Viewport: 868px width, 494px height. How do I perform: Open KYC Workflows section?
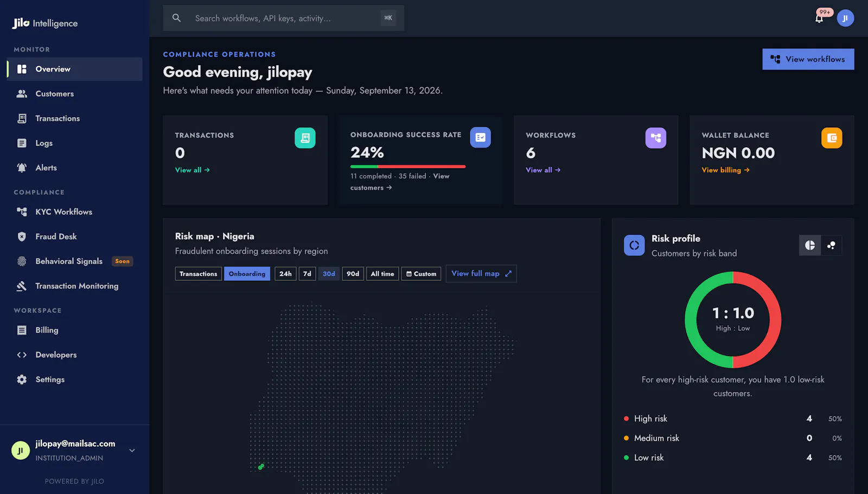point(75,212)
